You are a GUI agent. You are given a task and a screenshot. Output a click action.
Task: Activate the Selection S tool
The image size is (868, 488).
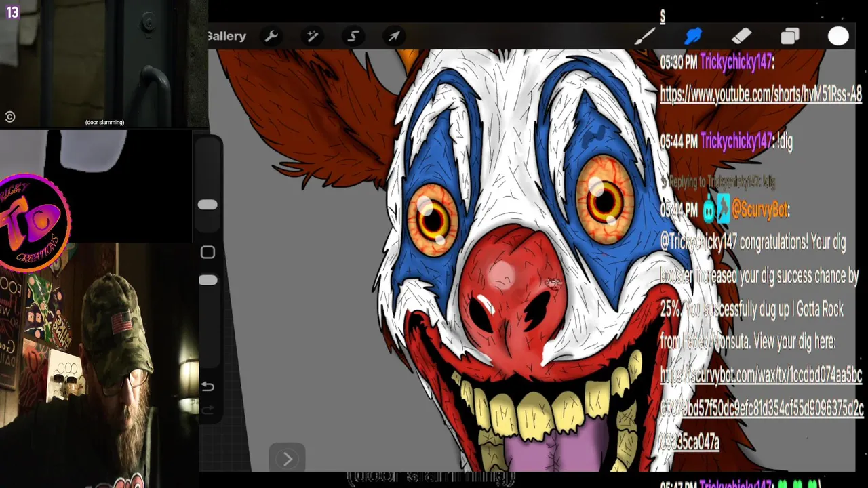coord(353,36)
